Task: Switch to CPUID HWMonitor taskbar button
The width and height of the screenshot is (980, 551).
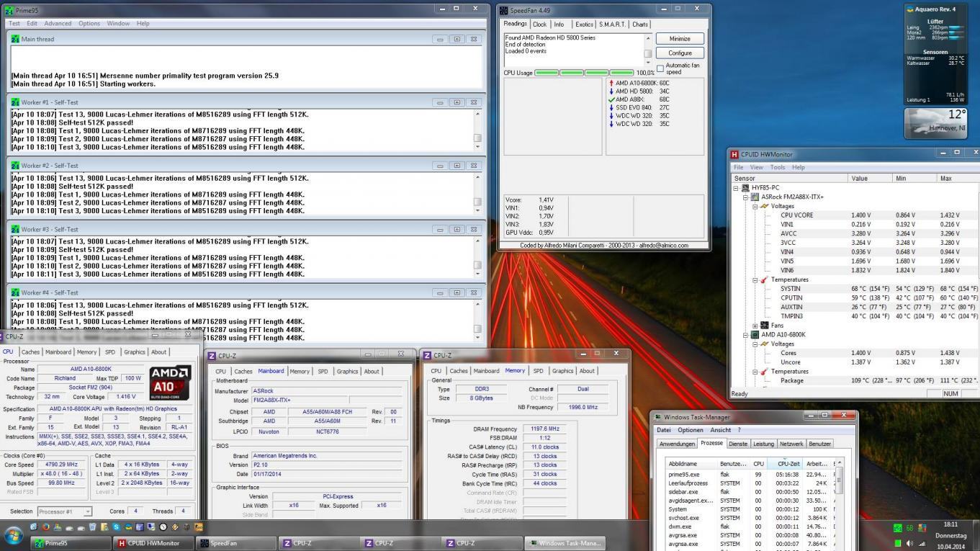Action: (x=153, y=543)
